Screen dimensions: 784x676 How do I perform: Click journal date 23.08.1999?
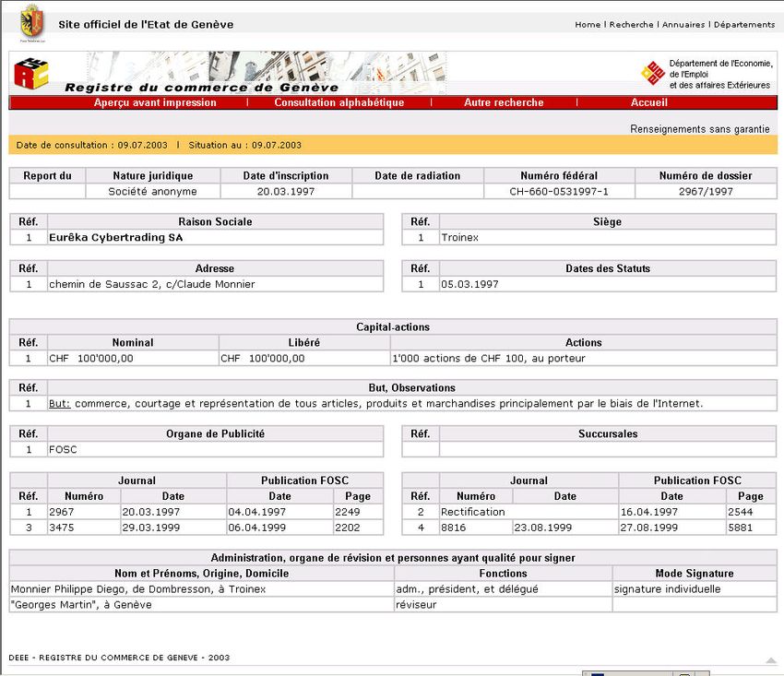(x=543, y=528)
